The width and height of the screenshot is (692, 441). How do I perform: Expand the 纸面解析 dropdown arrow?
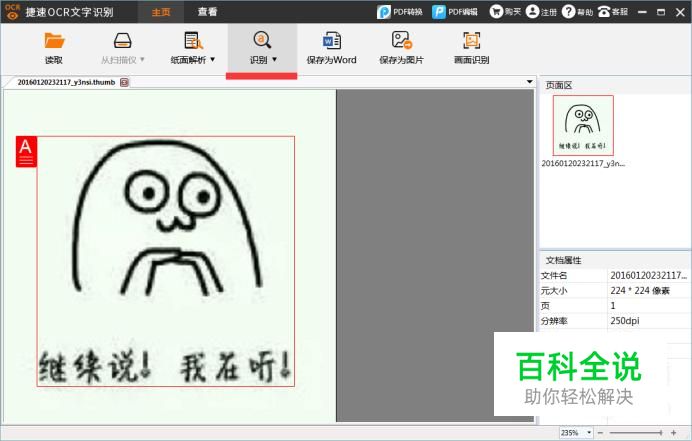212,60
